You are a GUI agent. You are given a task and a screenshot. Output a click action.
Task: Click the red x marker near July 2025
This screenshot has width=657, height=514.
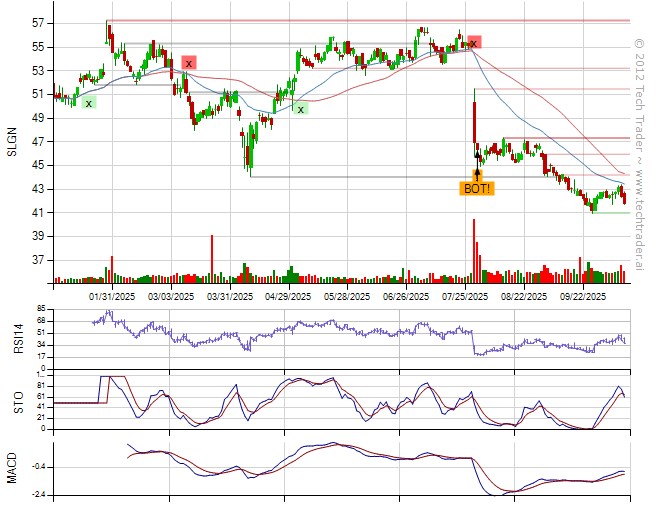coord(474,42)
